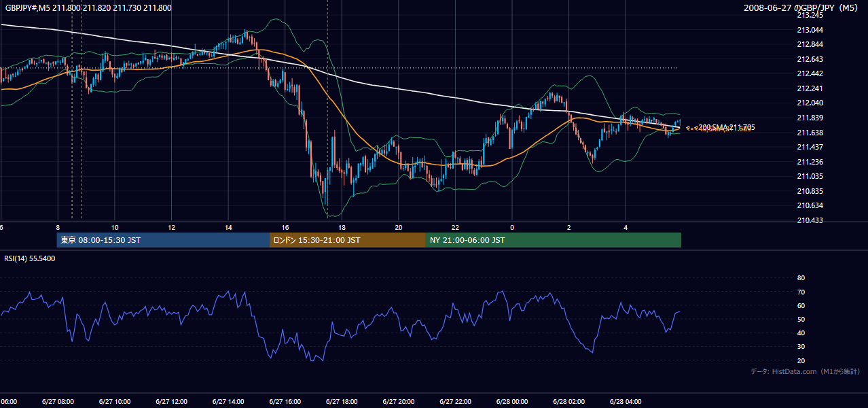Click the RSI scale value 50

pyautogui.click(x=801, y=319)
